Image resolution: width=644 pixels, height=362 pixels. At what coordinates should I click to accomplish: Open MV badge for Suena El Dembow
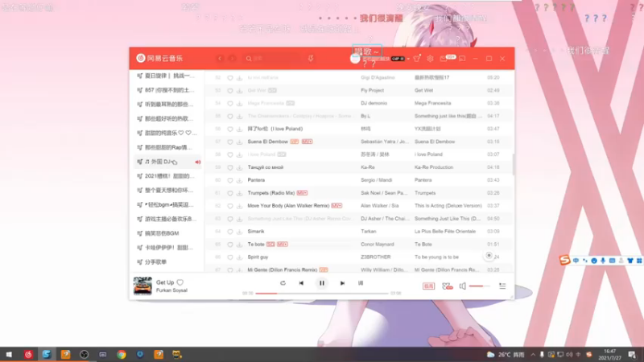click(x=307, y=142)
